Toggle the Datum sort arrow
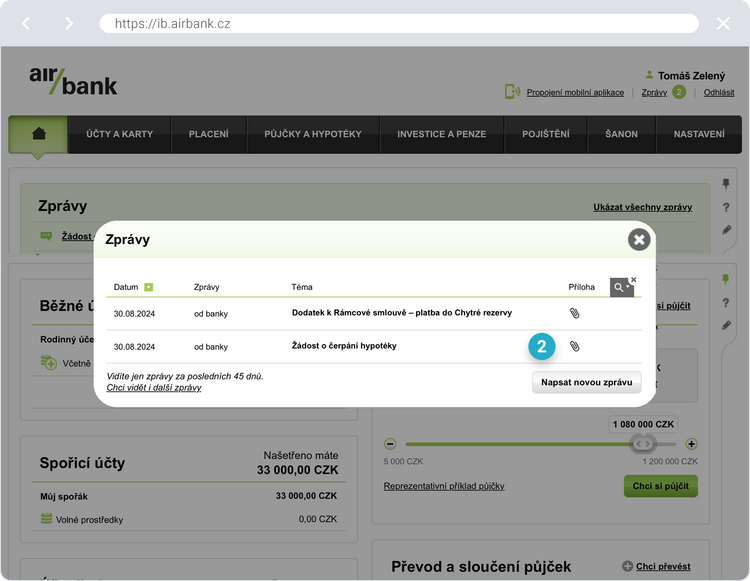Viewport: 750px width, 581px height. click(x=149, y=287)
